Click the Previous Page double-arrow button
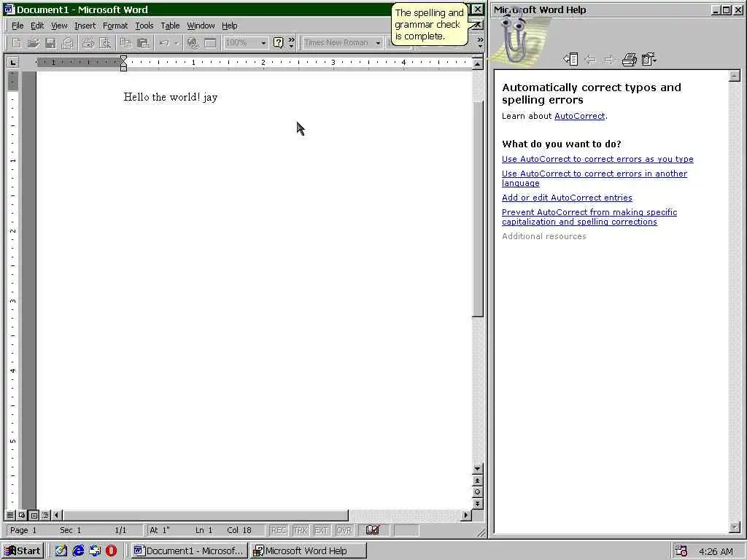 pyautogui.click(x=477, y=481)
